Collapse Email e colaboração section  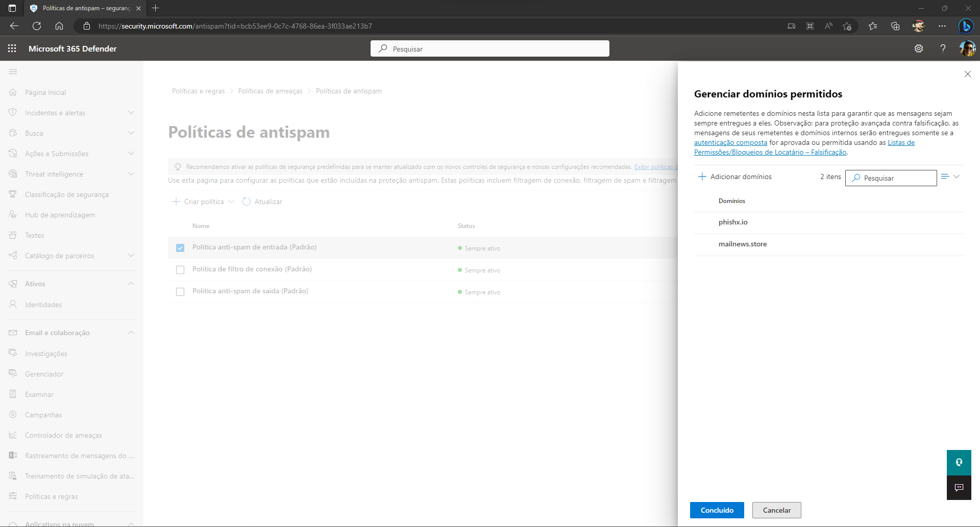tap(131, 333)
